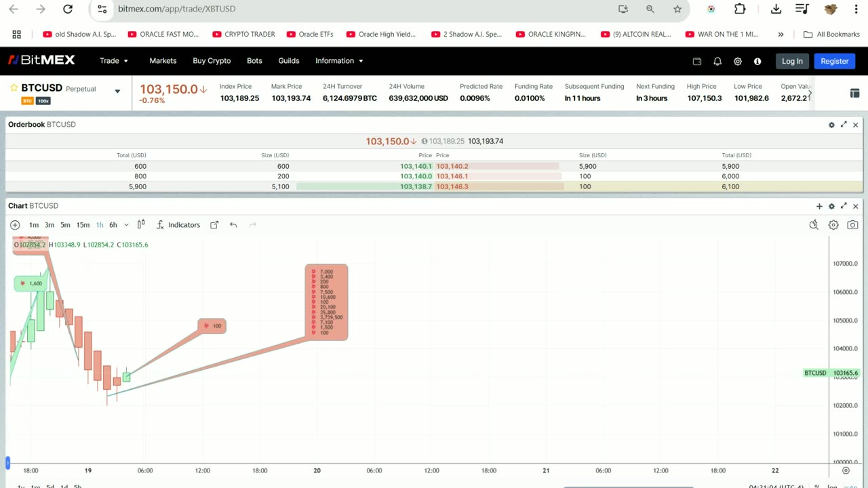The width and height of the screenshot is (868, 488).
Task: Open Markets page
Action: [163, 61]
